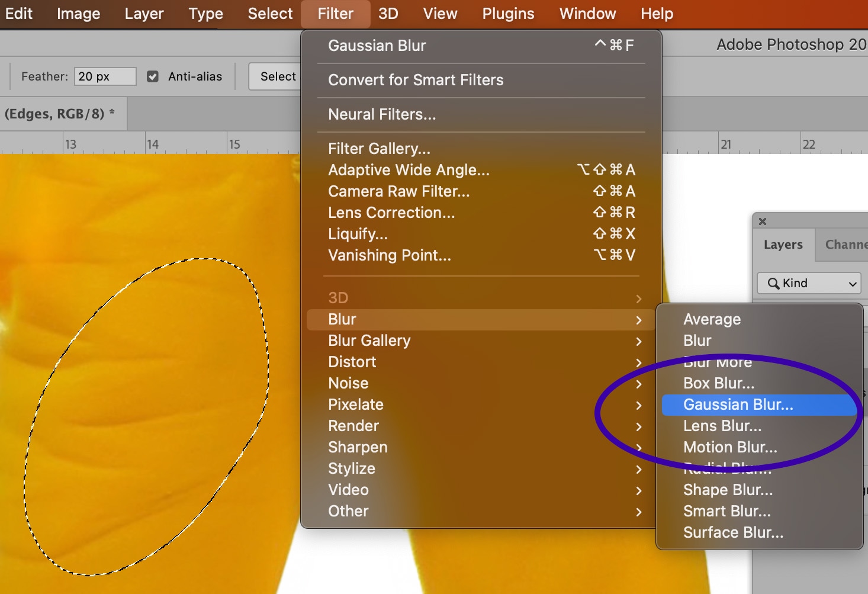The height and width of the screenshot is (594, 868).
Task: Apply Surface Blur filter
Action: (x=733, y=532)
